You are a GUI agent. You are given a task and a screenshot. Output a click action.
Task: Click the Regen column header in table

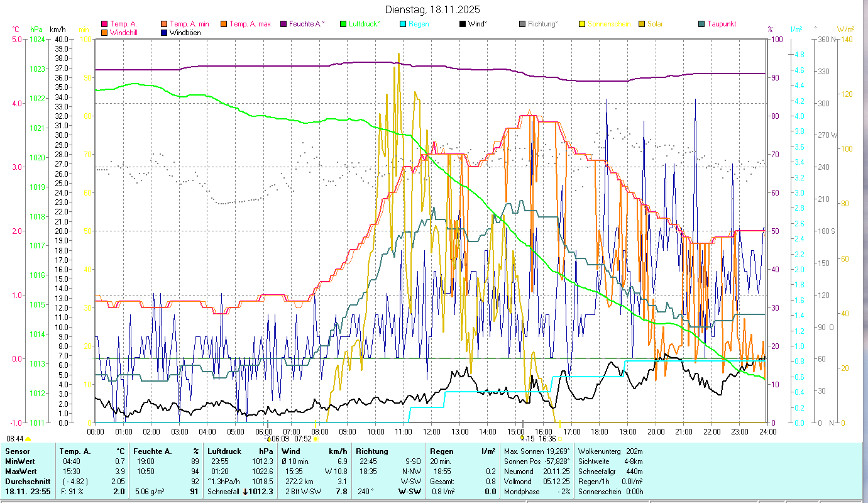click(441, 451)
